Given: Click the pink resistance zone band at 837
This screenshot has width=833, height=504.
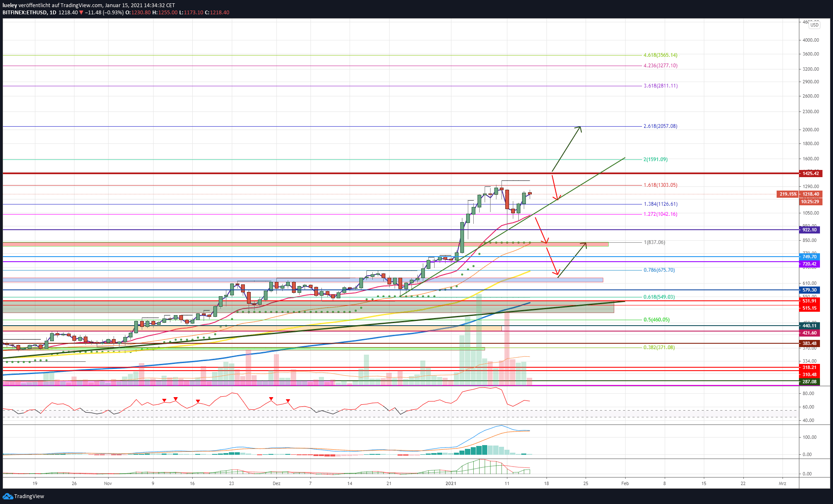Looking at the screenshot, I should click(x=305, y=244).
